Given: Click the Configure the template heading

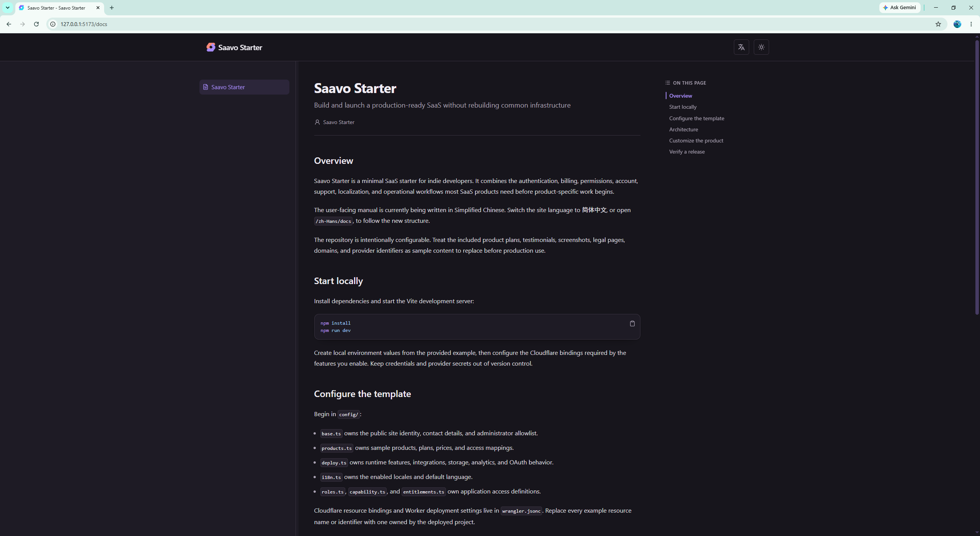Looking at the screenshot, I should [362, 394].
